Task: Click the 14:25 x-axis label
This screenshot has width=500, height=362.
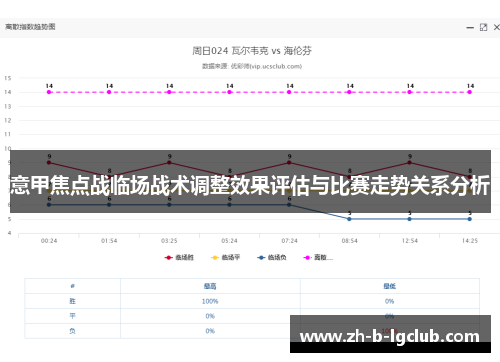Action: coord(470,241)
